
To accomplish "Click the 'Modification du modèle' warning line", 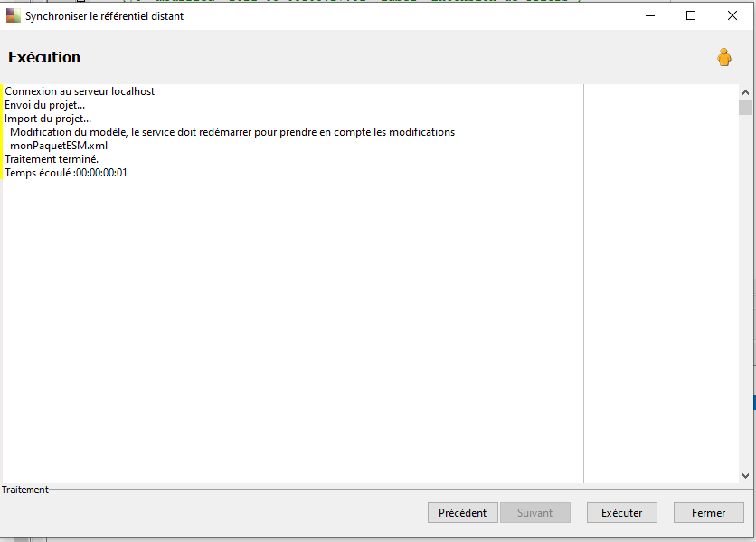I will [x=232, y=132].
